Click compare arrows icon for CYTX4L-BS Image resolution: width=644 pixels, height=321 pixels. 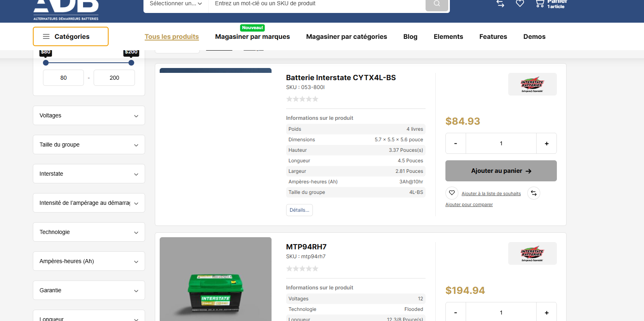point(534,193)
